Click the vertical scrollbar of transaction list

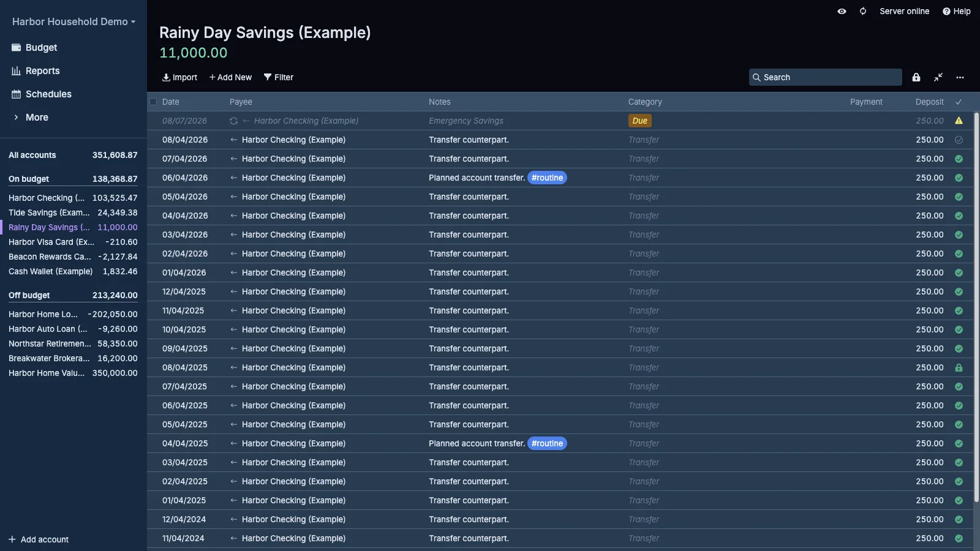[976, 307]
